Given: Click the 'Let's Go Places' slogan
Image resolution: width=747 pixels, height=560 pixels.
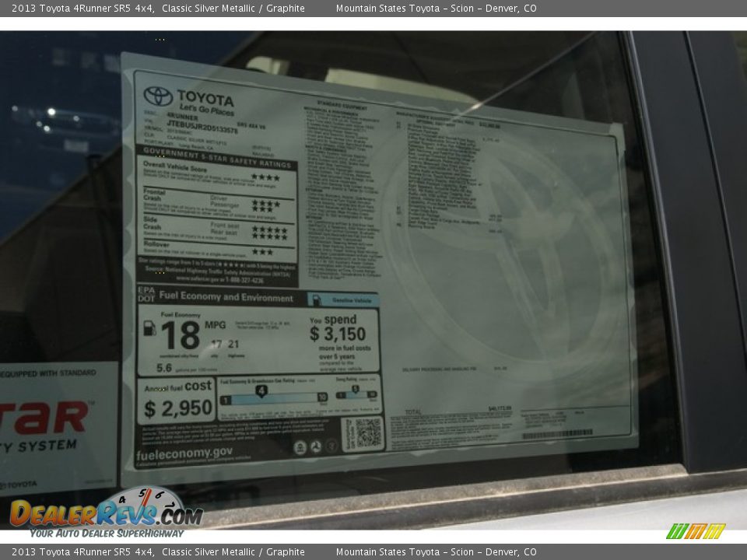Looking at the screenshot, I should point(207,110).
